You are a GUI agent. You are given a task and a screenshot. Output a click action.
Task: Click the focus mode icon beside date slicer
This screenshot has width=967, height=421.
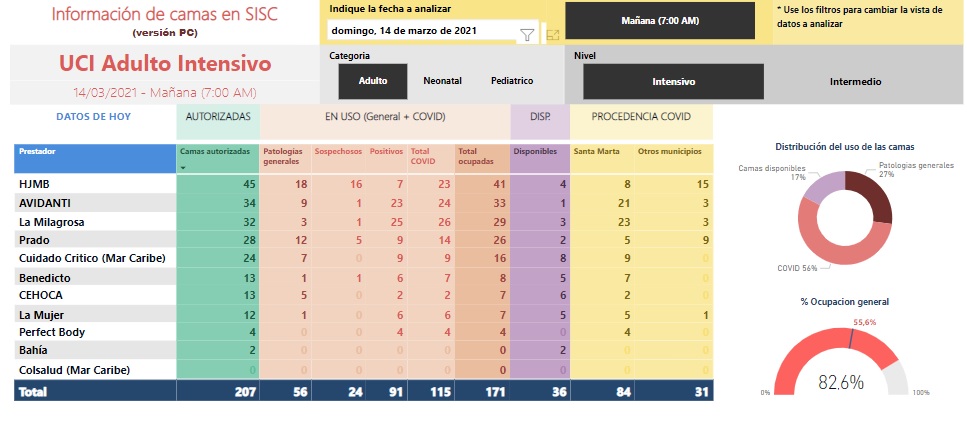pyautogui.click(x=553, y=35)
